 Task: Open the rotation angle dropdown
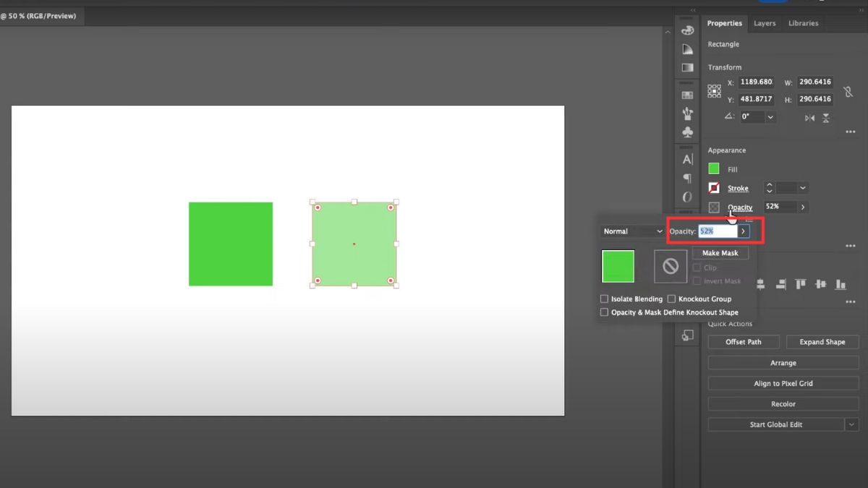tap(770, 116)
